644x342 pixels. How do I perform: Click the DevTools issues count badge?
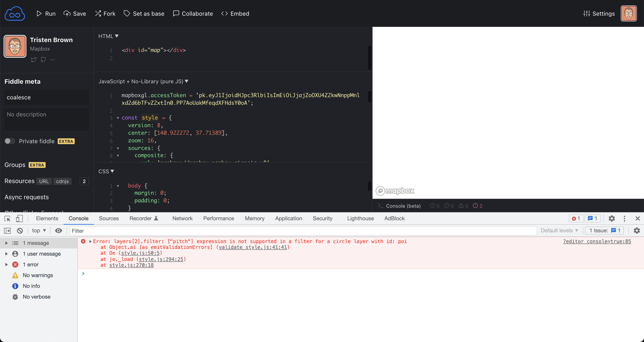coord(593,218)
